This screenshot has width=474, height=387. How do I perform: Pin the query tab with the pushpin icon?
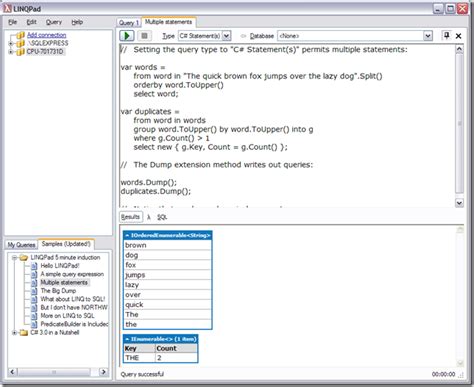click(447, 36)
